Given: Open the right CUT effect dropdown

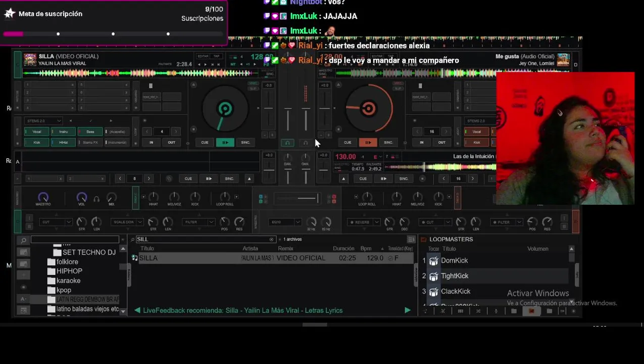Looking at the screenshot, I should pyautogui.click(x=436, y=222).
